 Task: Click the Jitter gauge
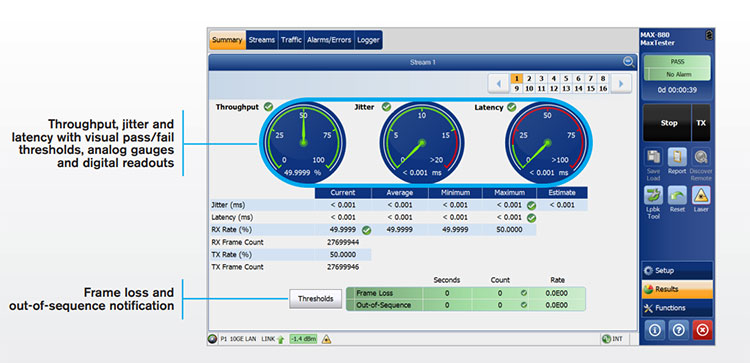(421, 142)
